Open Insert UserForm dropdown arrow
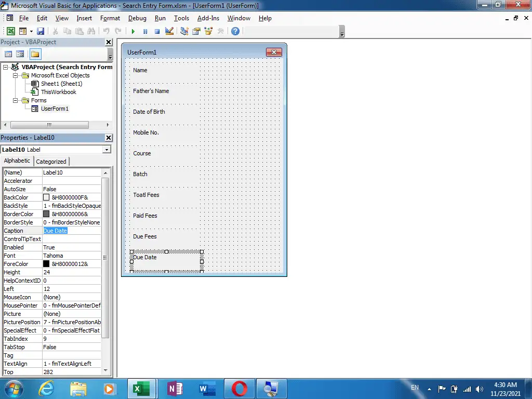Screen dimensions: 532x399 (x=31, y=31)
